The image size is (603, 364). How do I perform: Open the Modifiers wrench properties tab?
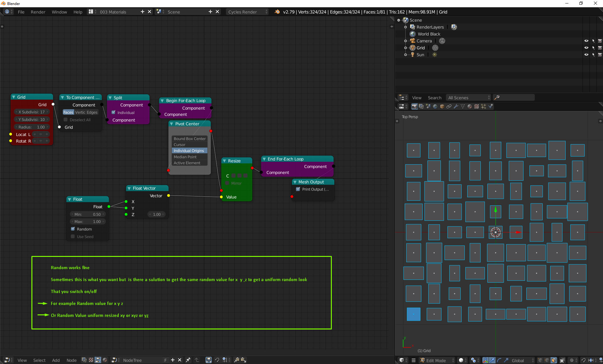point(456,106)
